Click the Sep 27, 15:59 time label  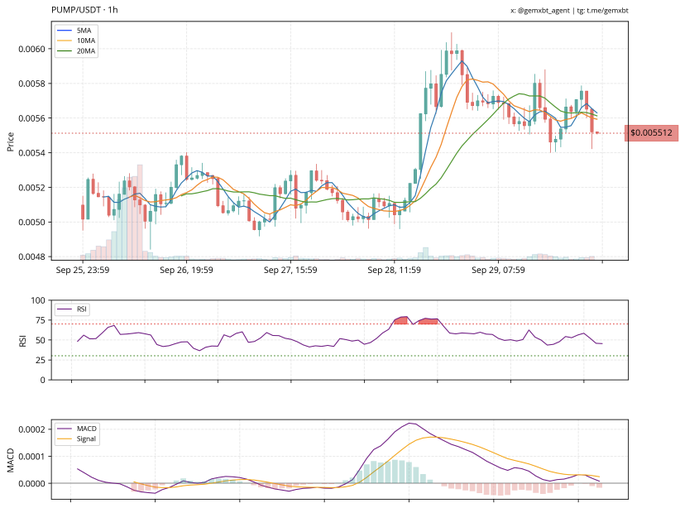[x=290, y=270]
